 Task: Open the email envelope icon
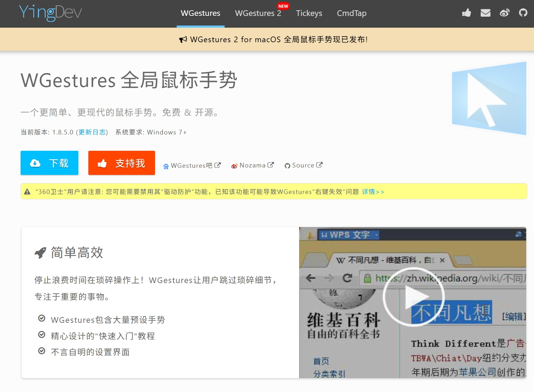485,13
